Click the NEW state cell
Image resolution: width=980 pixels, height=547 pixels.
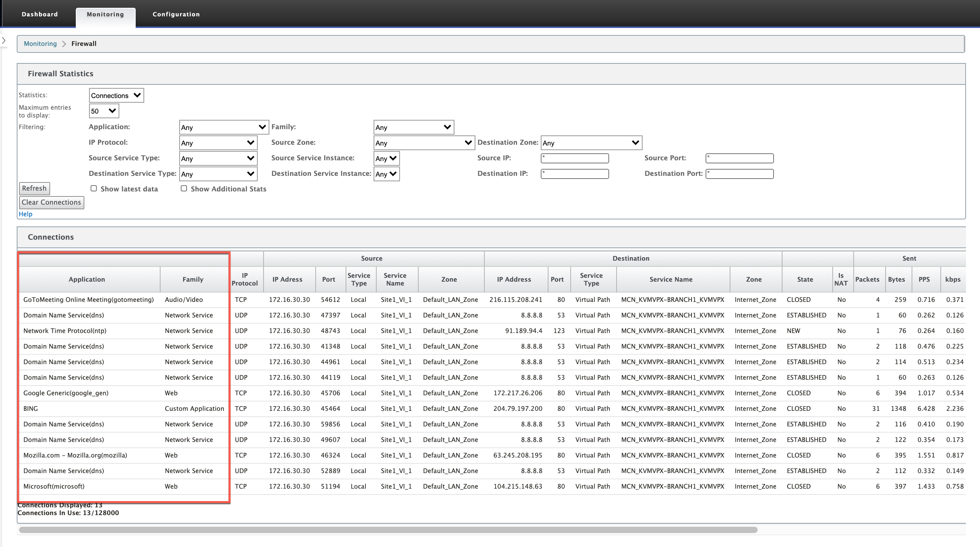[x=793, y=331]
